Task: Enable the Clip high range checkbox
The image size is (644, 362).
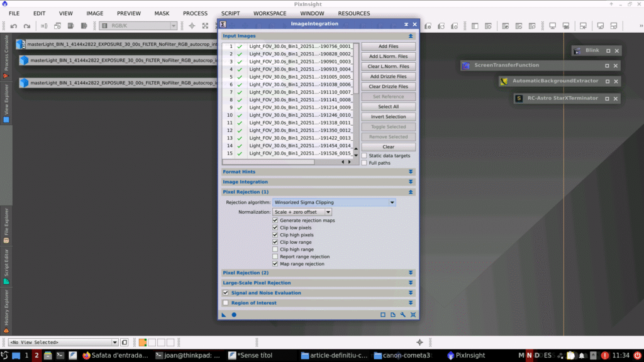Action: (x=275, y=250)
